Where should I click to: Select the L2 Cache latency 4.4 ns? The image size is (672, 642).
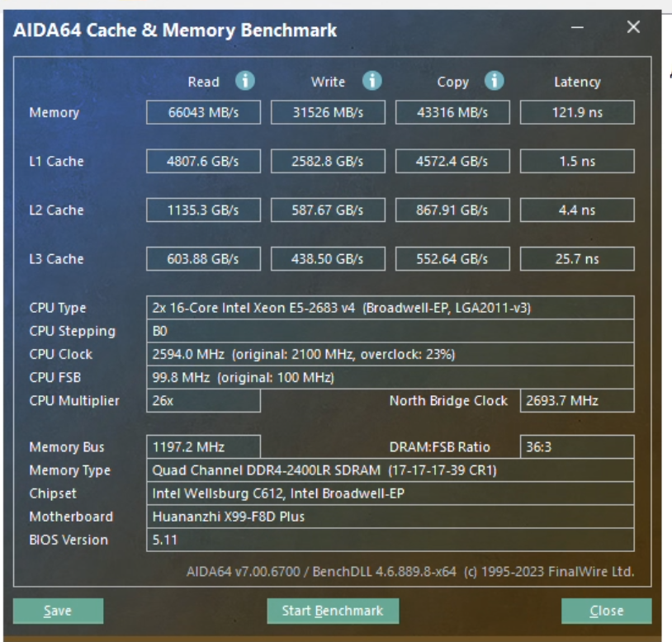point(577,210)
